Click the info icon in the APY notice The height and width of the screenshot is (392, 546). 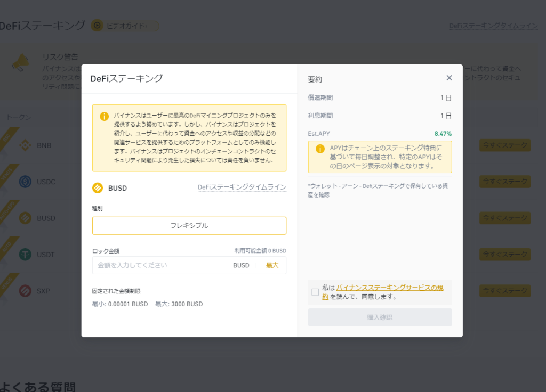(320, 149)
